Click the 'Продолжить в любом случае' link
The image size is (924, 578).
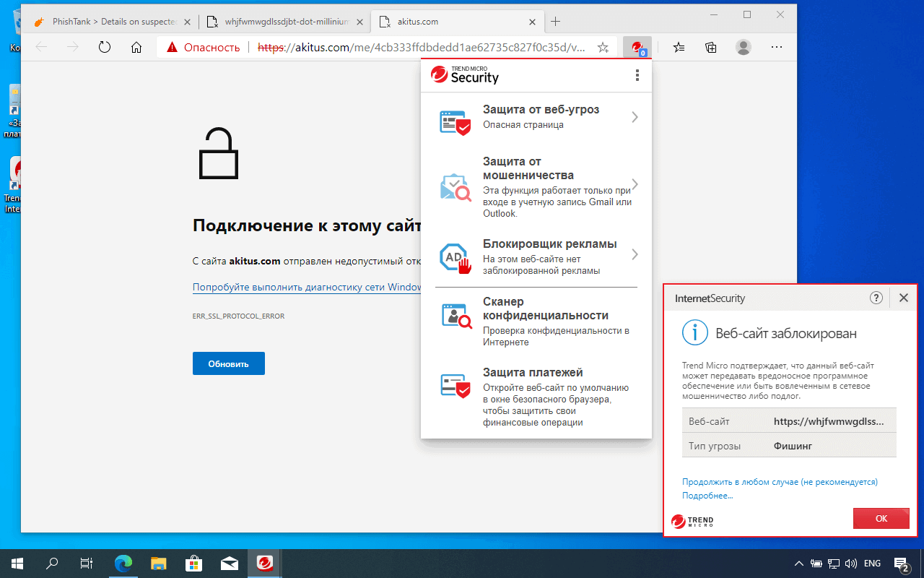[780, 482]
